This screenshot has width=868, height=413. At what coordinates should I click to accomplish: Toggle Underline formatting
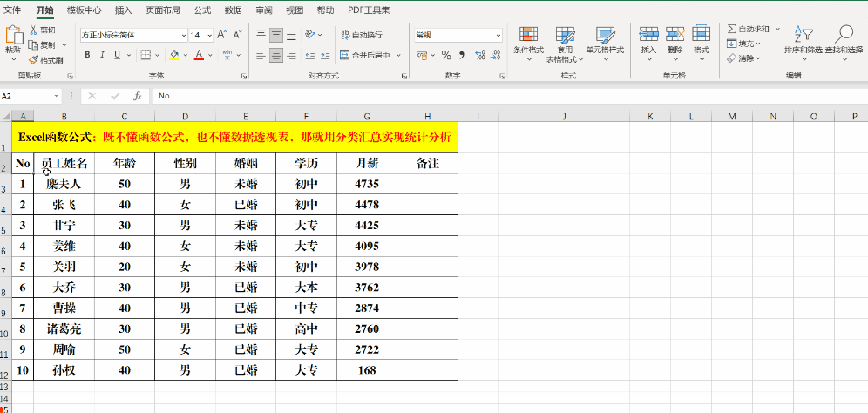click(x=117, y=55)
